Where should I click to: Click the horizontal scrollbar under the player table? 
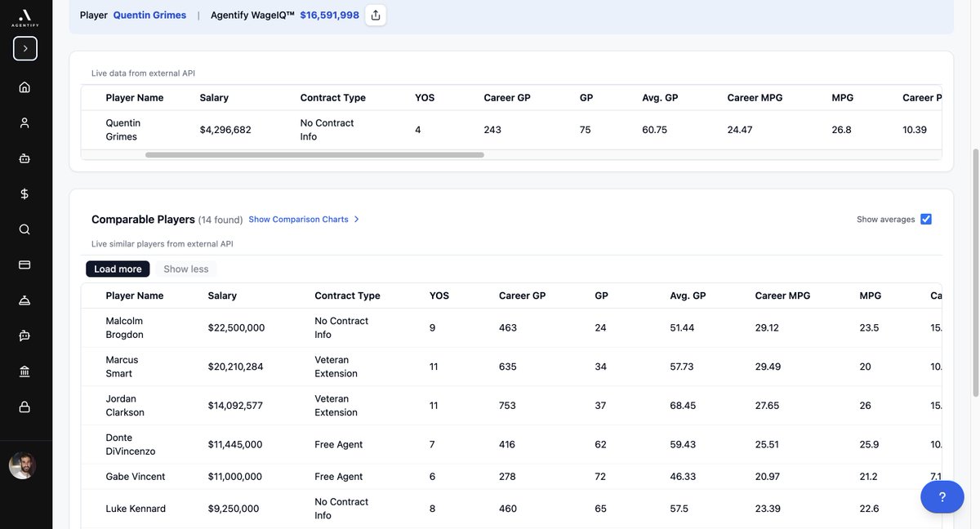click(314, 152)
